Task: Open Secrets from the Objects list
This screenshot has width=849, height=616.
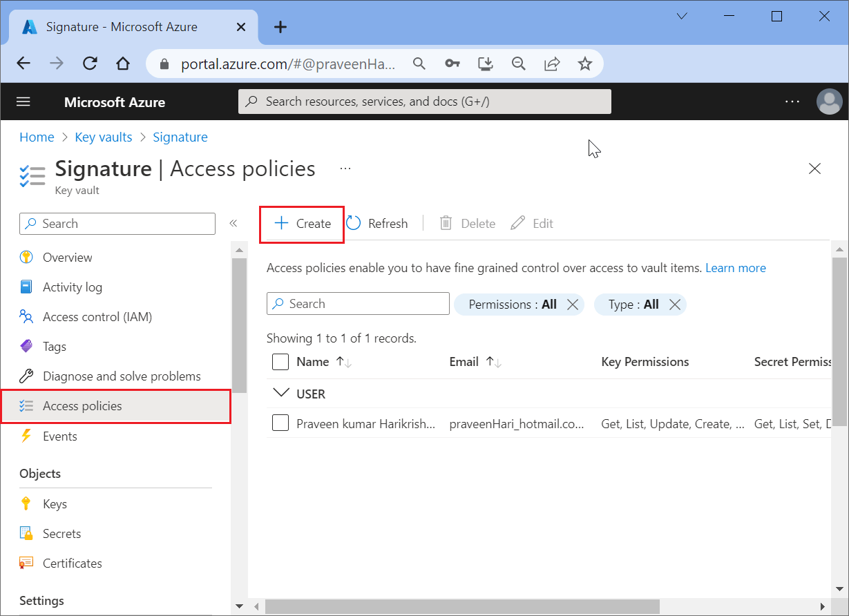Action: click(x=61, y=534)
